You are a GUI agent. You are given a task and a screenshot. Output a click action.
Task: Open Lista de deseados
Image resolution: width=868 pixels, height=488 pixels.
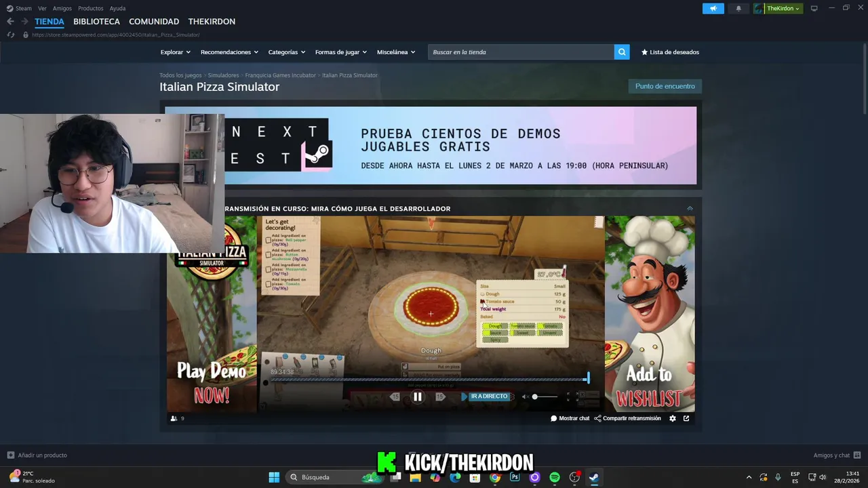pos(670,52)
